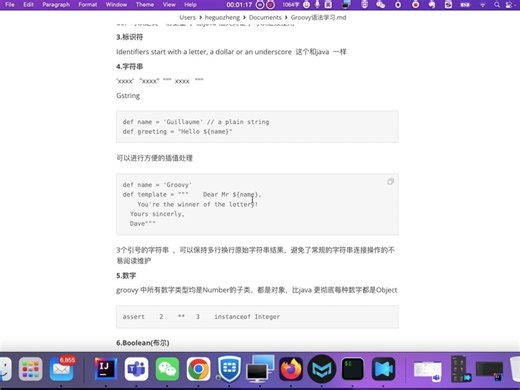Viewport: 520px width, 390px height.
Task: Open the Wi-Fi menu bar icon
Action: pos(483,5)
